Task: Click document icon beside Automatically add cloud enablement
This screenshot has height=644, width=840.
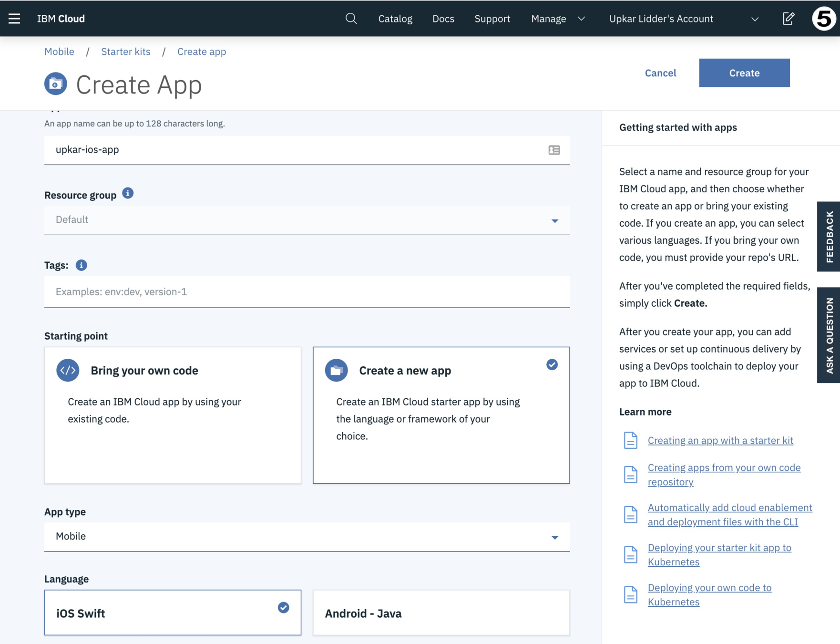Action: point(630,515)
